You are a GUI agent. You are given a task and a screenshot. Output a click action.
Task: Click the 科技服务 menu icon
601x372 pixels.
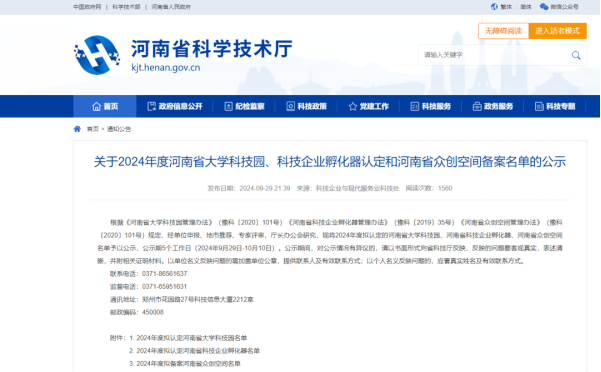pyautogui.click(x=415, y=107)
